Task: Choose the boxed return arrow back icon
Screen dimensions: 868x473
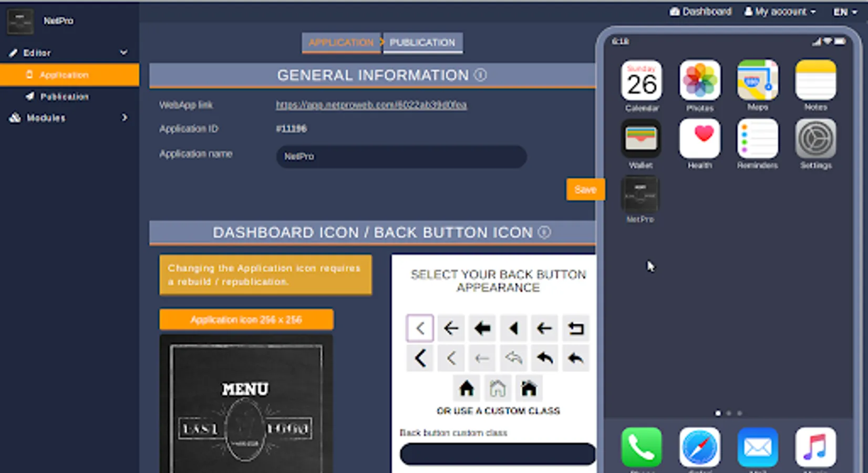Action: click(x=576, y=328)
